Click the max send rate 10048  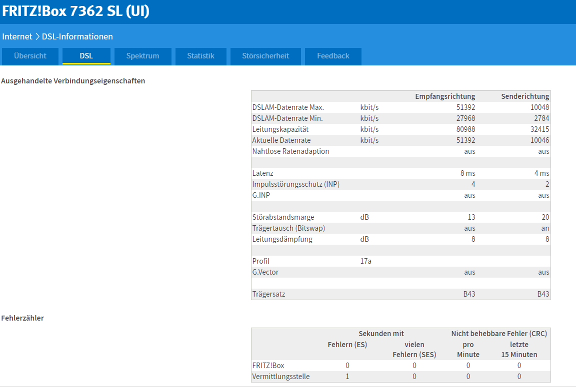pos(539,107)
